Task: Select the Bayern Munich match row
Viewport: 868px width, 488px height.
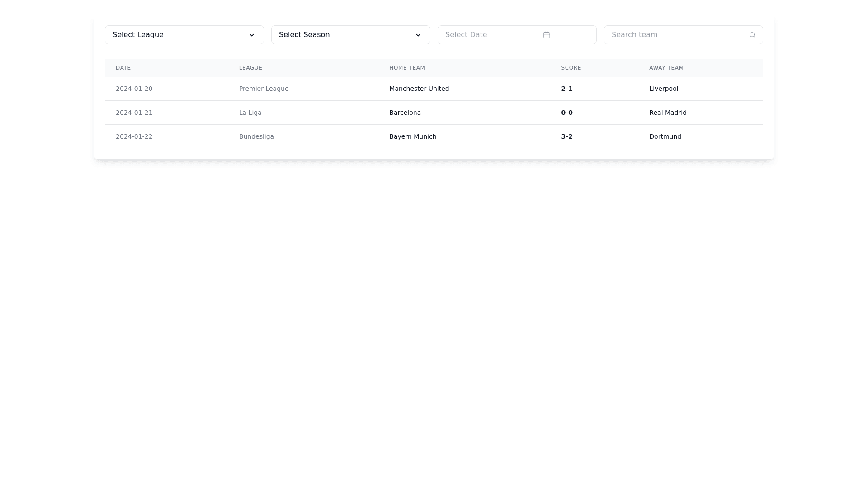Action: (412, 136)
